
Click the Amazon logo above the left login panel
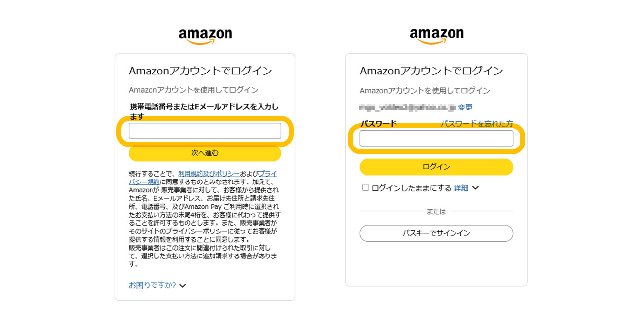coord(205,36)
